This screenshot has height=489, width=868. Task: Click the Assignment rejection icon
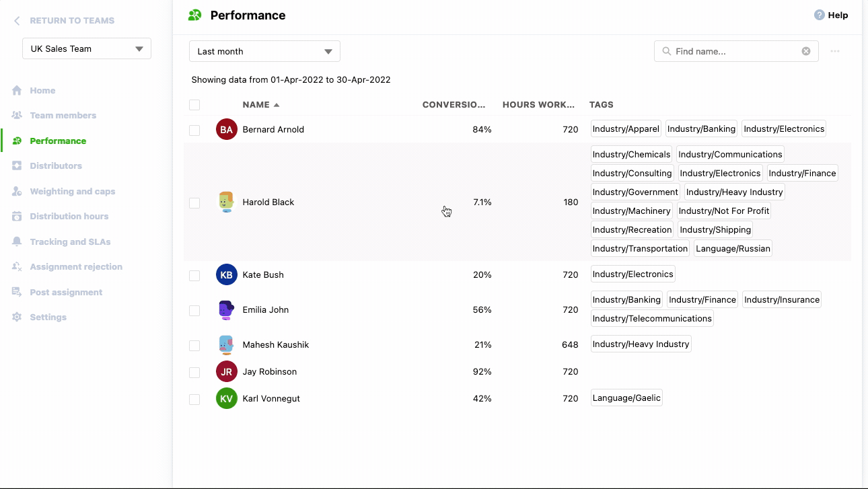(17, 267)
